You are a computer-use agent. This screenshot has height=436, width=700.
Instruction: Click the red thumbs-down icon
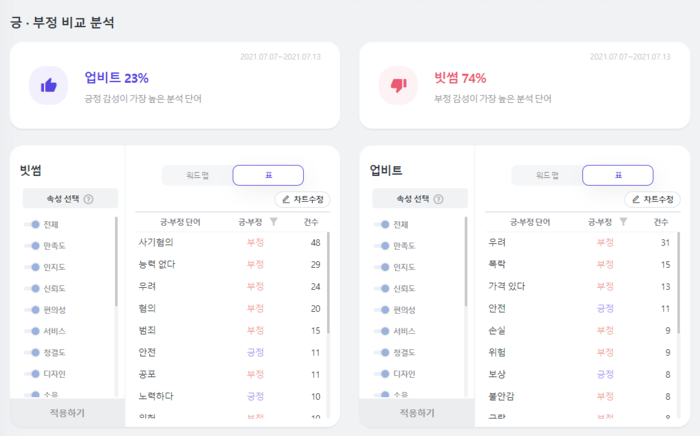tap(399, 85)
